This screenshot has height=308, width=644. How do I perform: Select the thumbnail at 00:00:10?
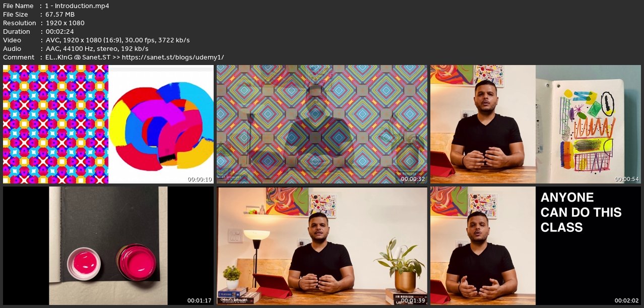[x=108, y=124]
